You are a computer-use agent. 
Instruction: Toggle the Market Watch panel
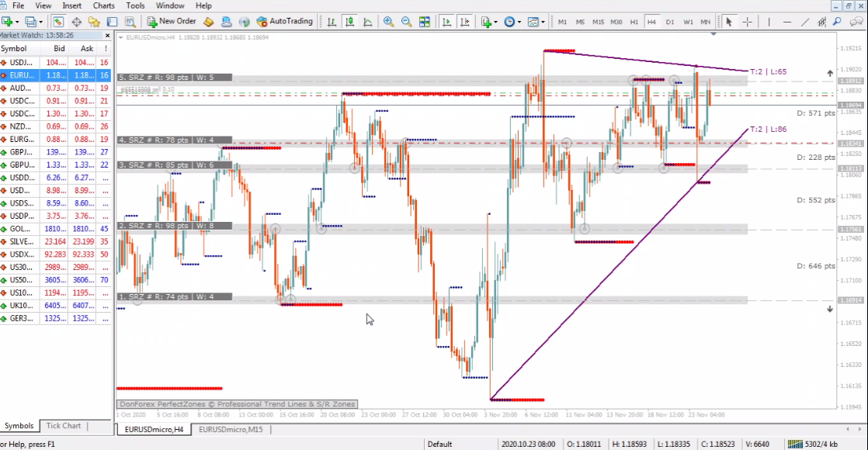(57, 22)
